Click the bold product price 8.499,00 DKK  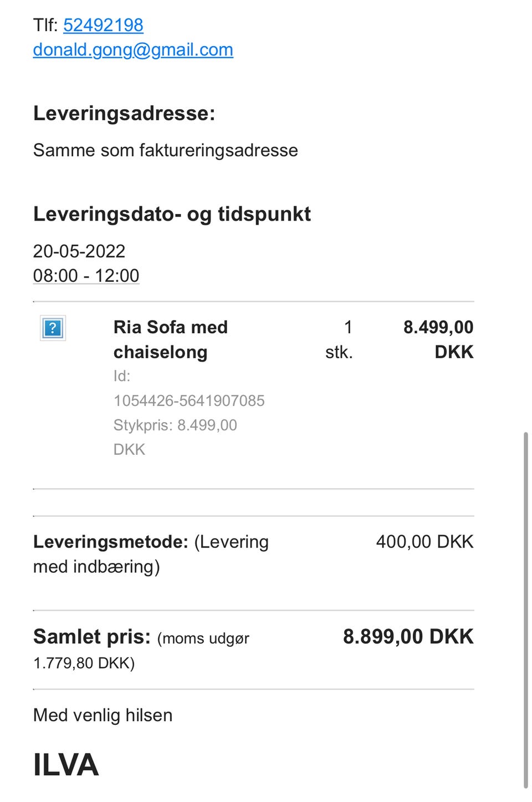438,339
